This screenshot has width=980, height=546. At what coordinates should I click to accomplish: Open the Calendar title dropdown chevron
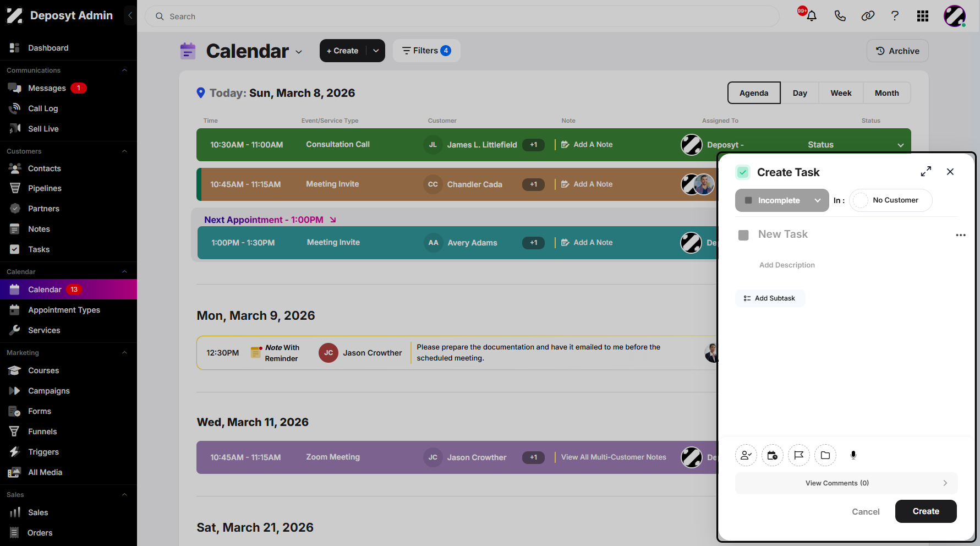[x=299, y=52]
